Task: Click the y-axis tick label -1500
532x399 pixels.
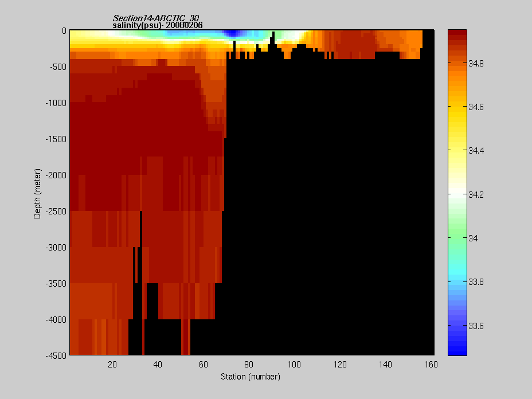Action: [x=56, y=139]
